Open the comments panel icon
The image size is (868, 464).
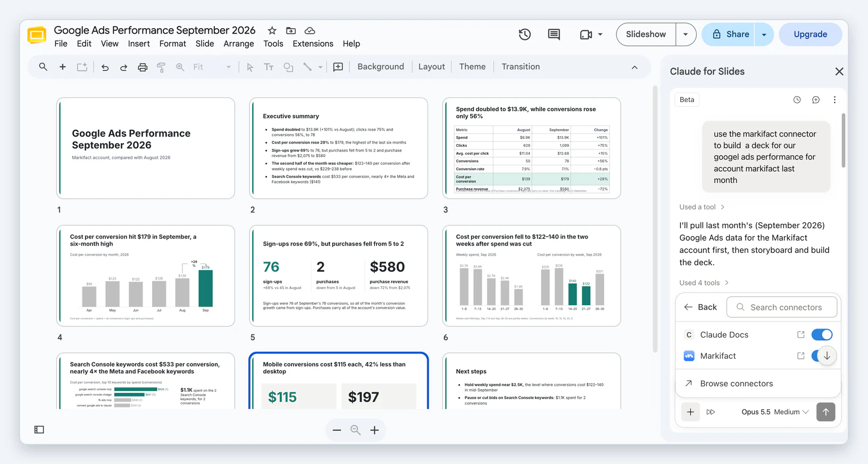tap(554, 35)
